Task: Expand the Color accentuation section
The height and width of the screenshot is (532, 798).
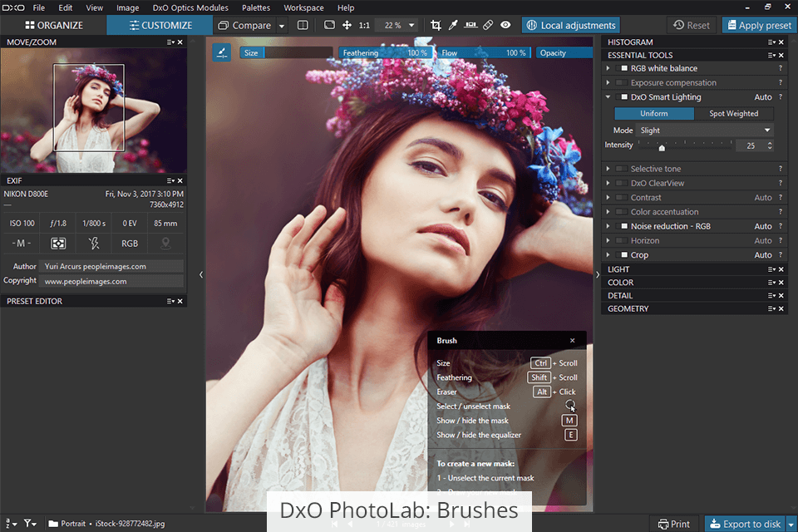Action: click(x=608, y=212)
